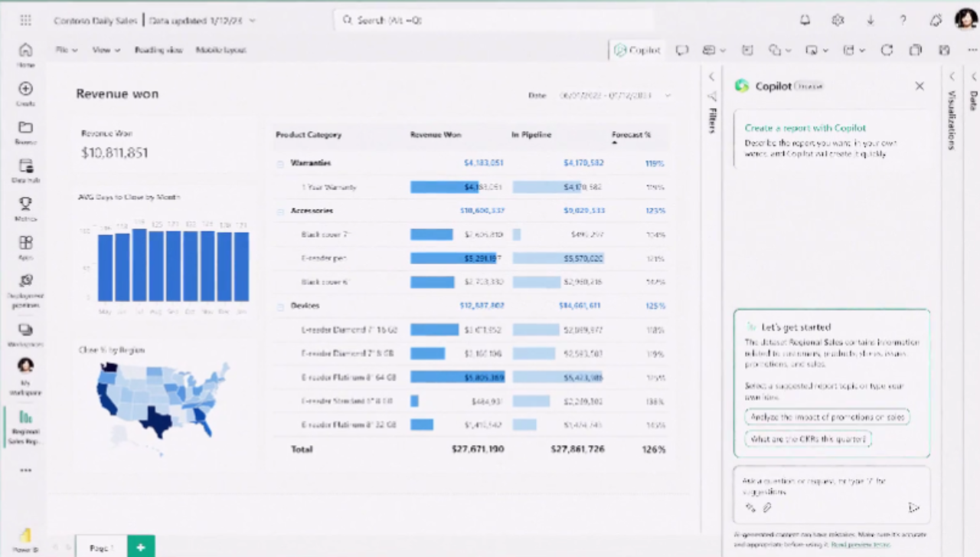The width and height of the screenshot is (980, 557).
Task: Open Settings gear in the header
Action: coord(838,20)
